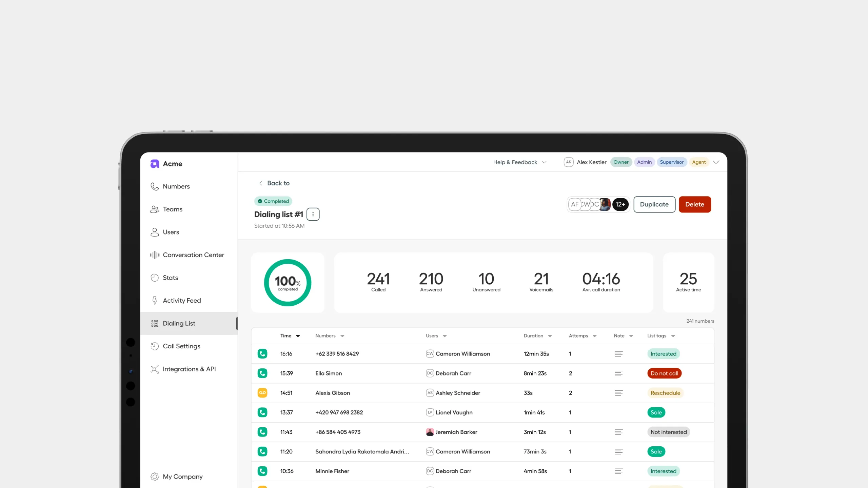Image resolution: width=868 pixels, height=488 pixels.
Task: Open the note icon on Minnie Fisher row
Action: [x=618, y=471]
